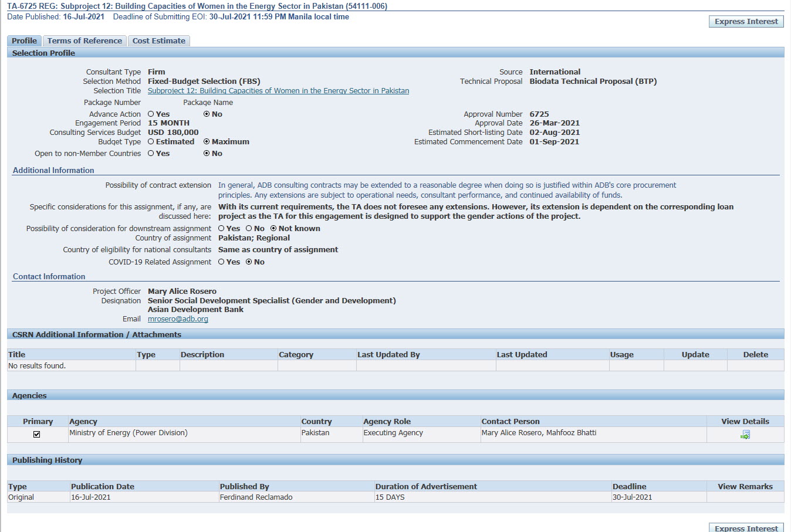
Task: Select Not known for downstream assignment
Action: [273, 229]
